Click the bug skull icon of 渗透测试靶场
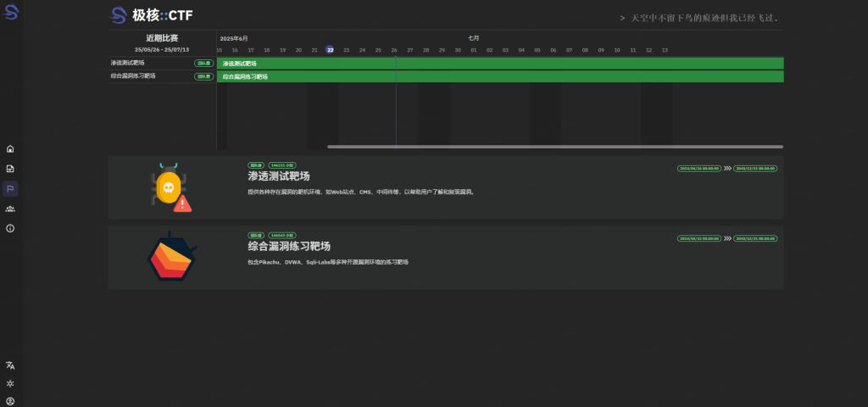868x407 pixels. pos(171,187)
